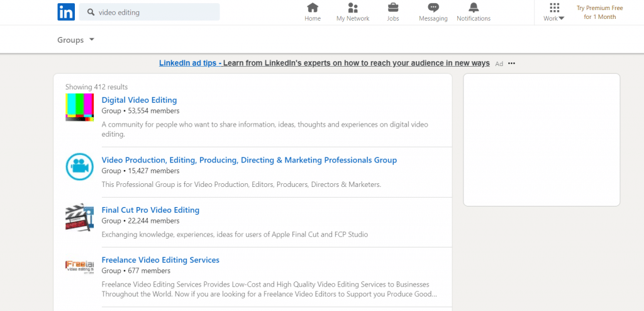The height and width of the screenshot is (311, 644).
Task: Click Final Cut Pro clapperboard thumbnail
Action: (x=80, y=217)
